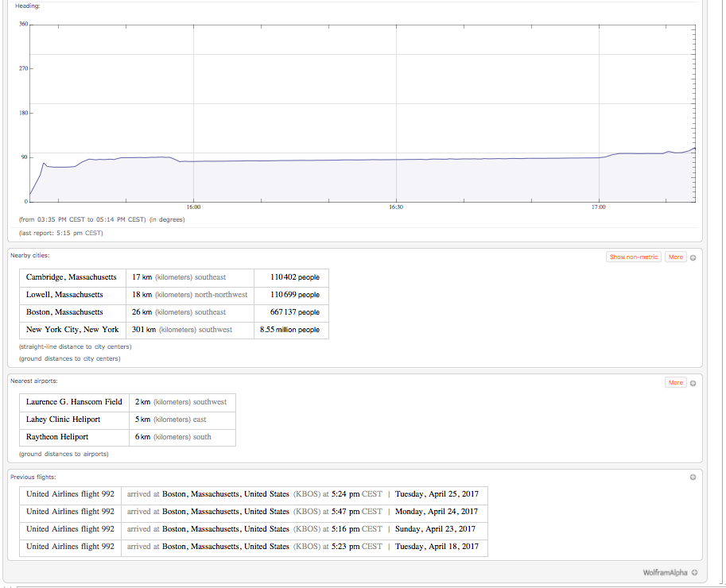726x588 pixels.
Task: Click the plus icon beside WolframAlpha footer
Action: coord(694,572)
